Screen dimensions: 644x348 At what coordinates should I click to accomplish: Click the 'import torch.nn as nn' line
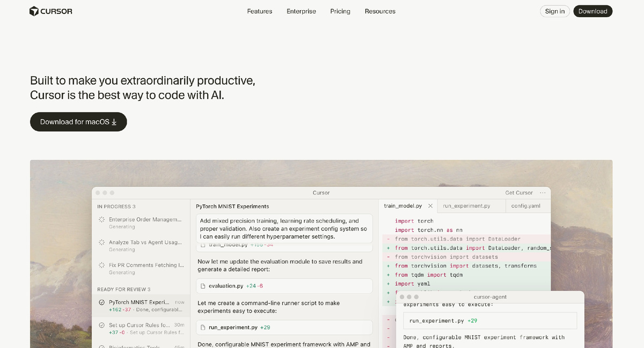(x=429, y=230)
